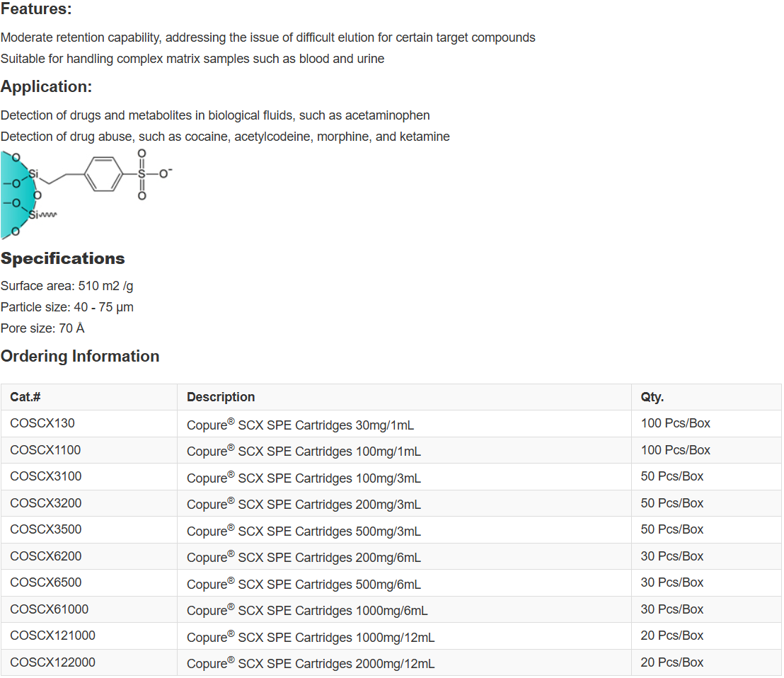The image size is (784, 678).
Task: Select catalog number COSCX130 cell
Action: (x=42, y=423)
